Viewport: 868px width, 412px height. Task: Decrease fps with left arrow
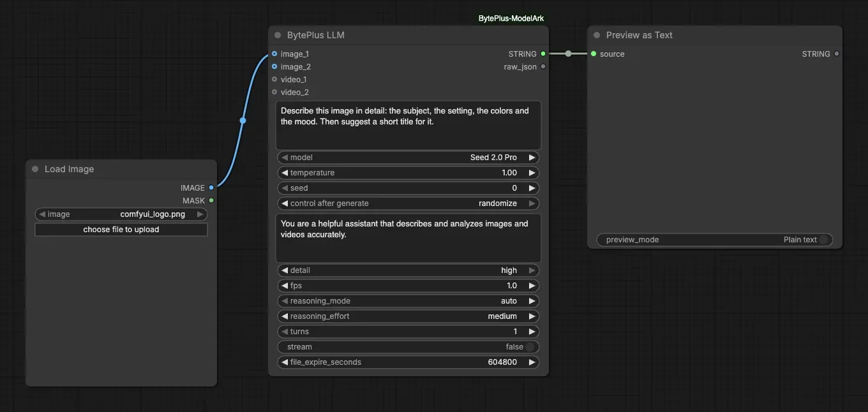285,286
